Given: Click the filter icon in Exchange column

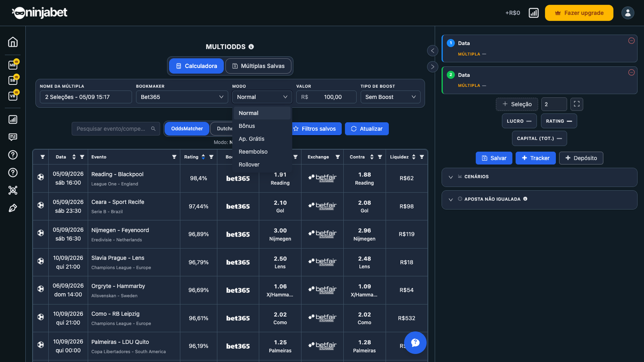Looking at the screenshot, I should (x=338, y=157).
